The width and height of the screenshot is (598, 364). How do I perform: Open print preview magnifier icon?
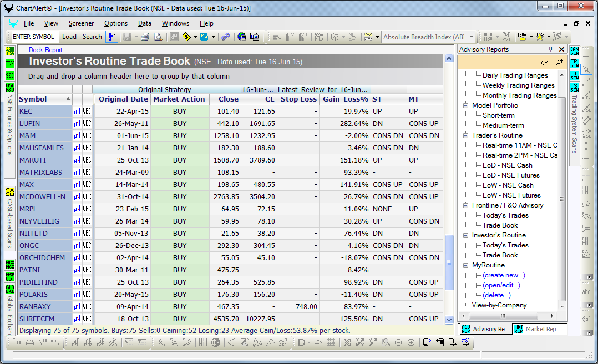(158, 37)
